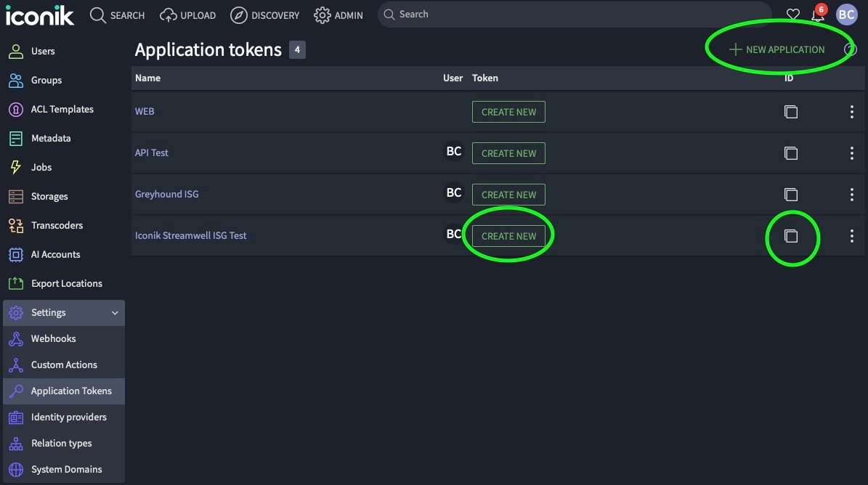Select Storages in the sidebar

[49, 197]
